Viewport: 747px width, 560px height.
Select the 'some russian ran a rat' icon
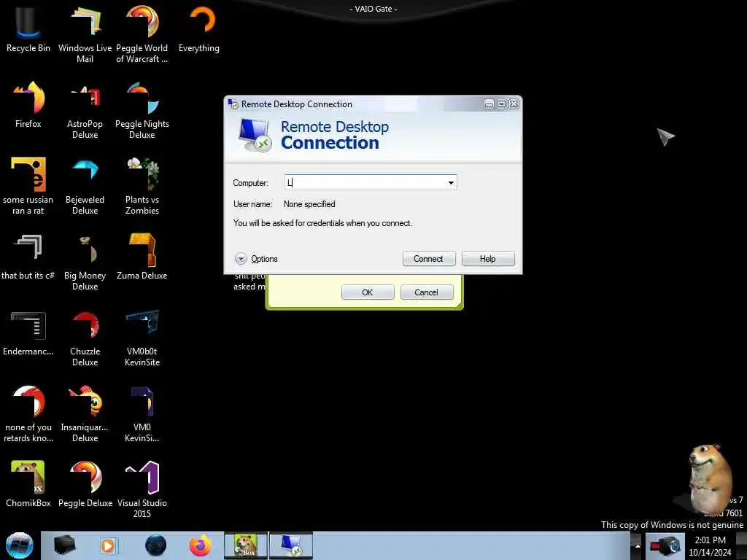28,186
